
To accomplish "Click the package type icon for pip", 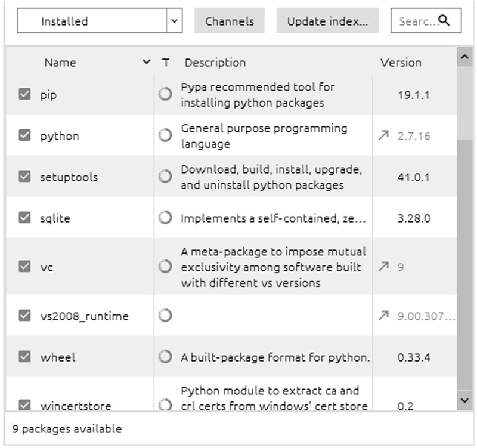I will click(165, 94).
